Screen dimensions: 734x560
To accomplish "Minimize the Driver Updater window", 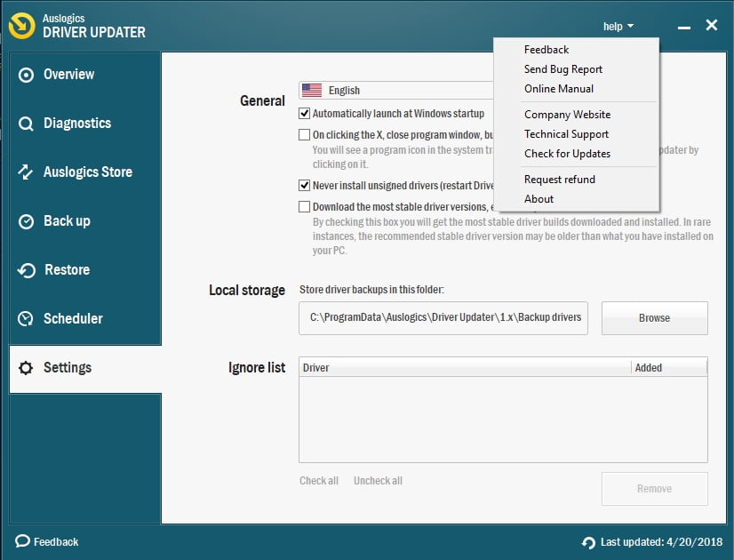I will tap(684, 28).
